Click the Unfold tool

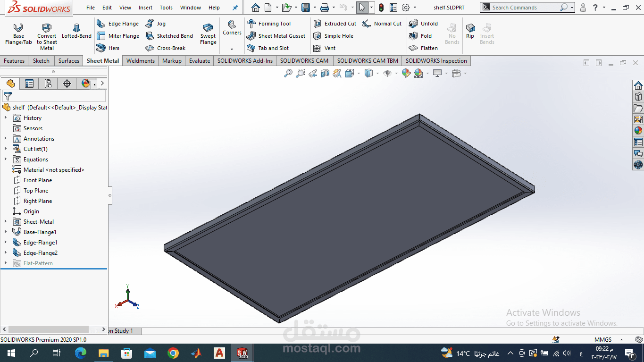(x=424, y=24)
